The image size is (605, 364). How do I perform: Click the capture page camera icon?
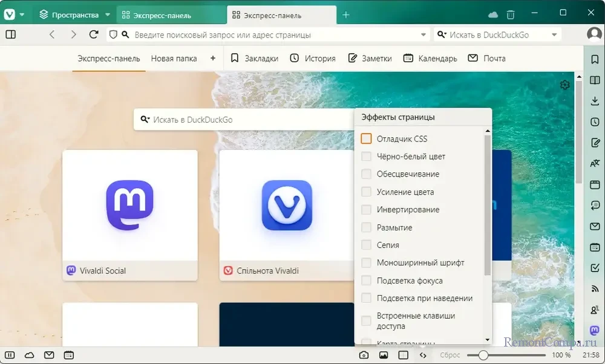coord(364,355)
